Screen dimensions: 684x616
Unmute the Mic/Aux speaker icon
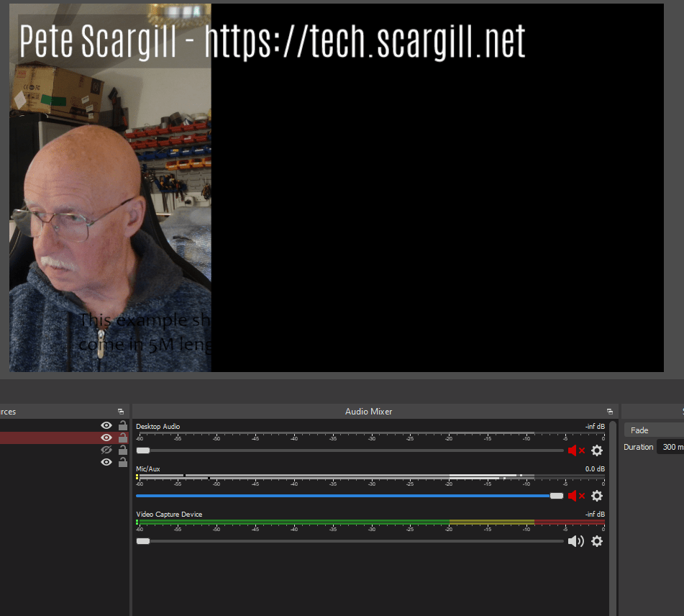tap(575, 496)
